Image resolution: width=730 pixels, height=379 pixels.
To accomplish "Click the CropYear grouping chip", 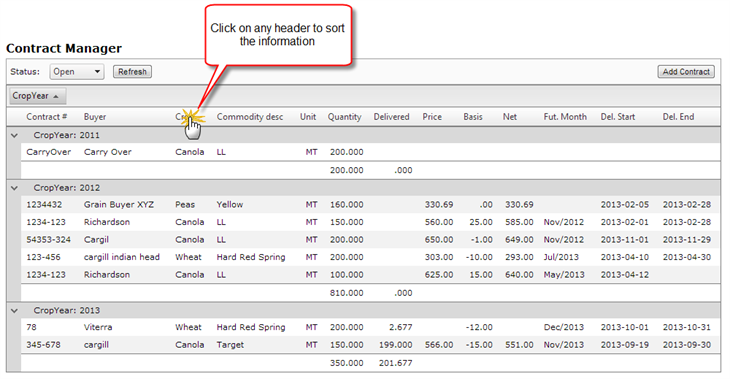I will 38,96.
